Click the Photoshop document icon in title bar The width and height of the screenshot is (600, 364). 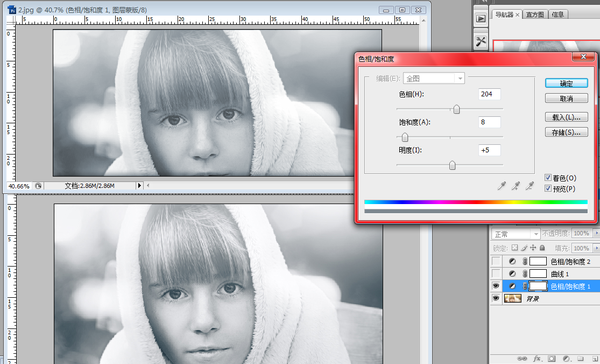(x=12, y=9)
